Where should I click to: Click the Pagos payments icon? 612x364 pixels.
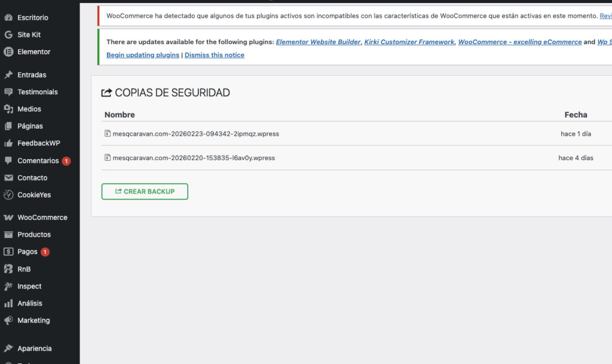point(8,251)
